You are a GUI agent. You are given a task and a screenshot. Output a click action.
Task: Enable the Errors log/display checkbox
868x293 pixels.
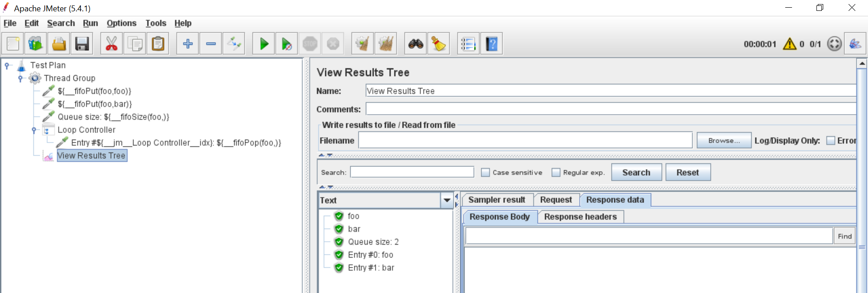pos(831,141)
